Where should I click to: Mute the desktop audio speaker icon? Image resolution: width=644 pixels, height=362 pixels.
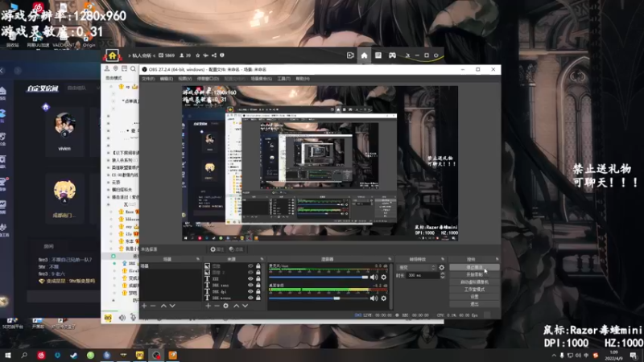pos(374,298)
